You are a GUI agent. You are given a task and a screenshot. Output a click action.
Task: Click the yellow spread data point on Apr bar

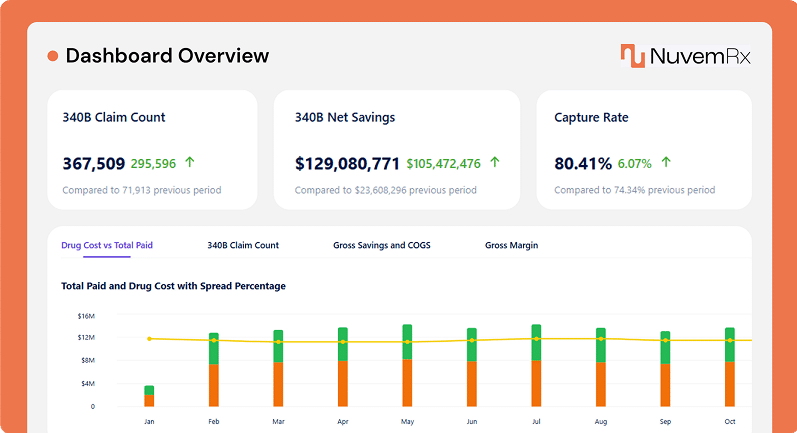coord(343,342)
